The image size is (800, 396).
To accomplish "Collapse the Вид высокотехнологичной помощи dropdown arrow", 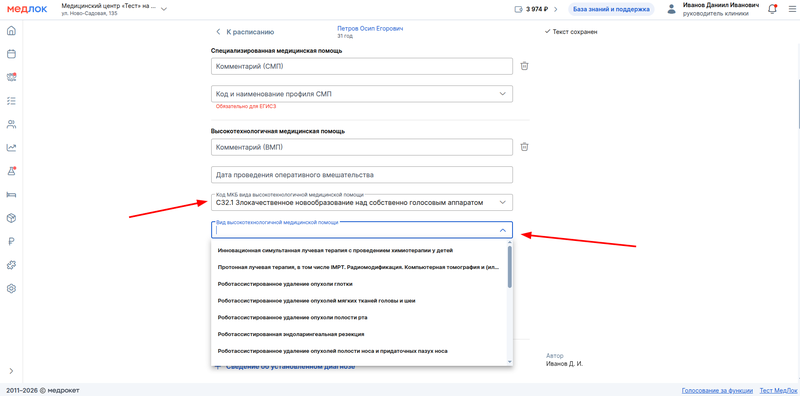I will click(x=503, y=231).
